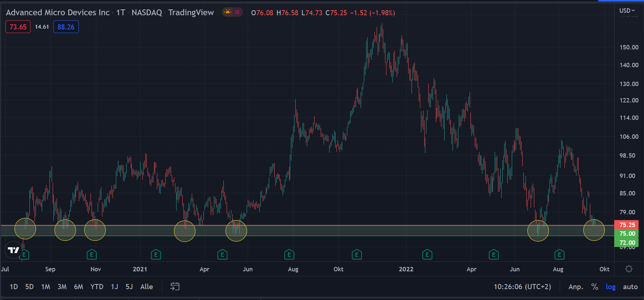Viewport: 644px width, 300px height.
Task: Open the USD currency dropdown
Action: coord(627,11)
